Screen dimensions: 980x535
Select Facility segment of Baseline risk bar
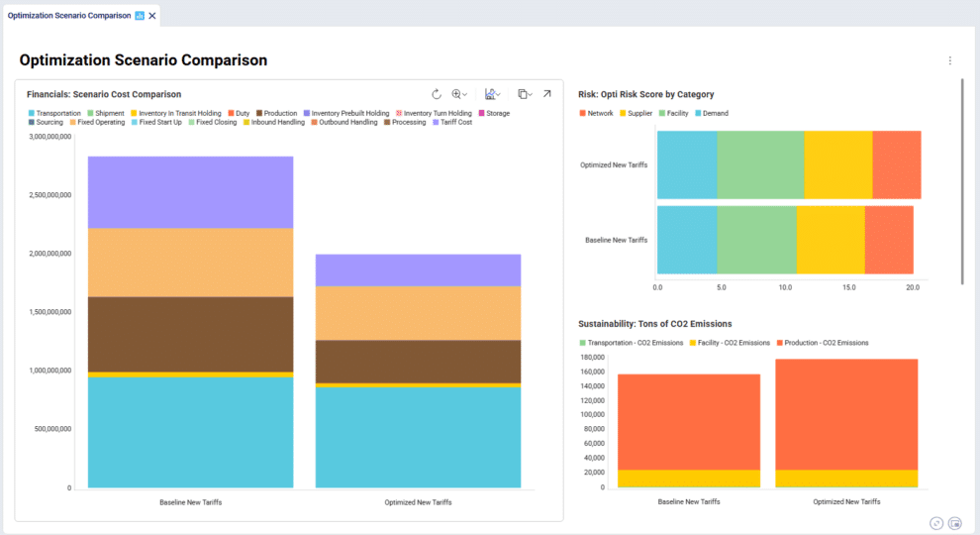click(x=757, y=241)
